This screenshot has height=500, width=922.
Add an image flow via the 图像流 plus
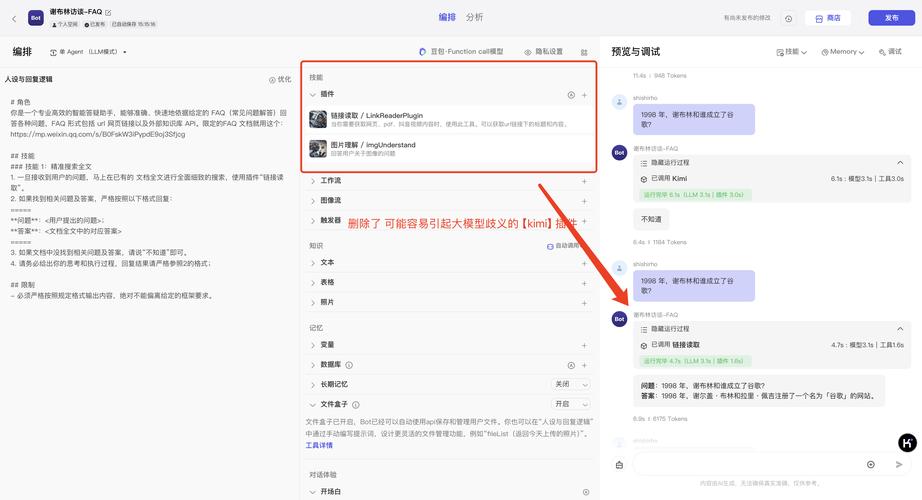pos(584,201)
